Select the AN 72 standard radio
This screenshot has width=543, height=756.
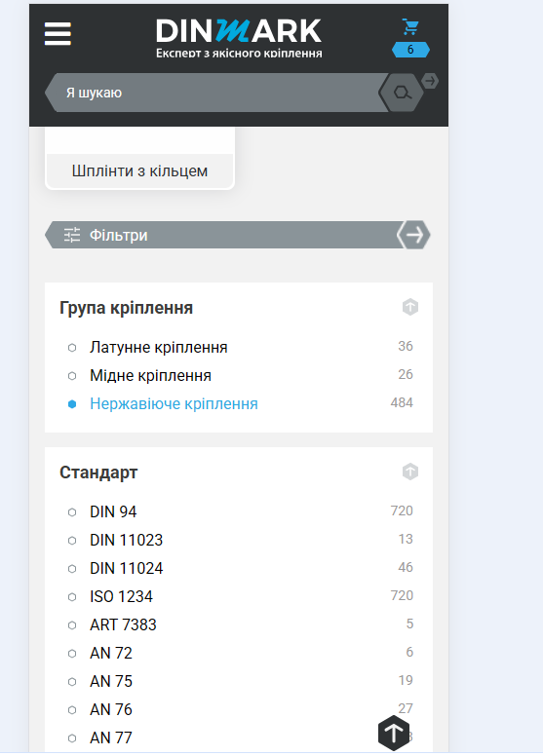(72, 654)
